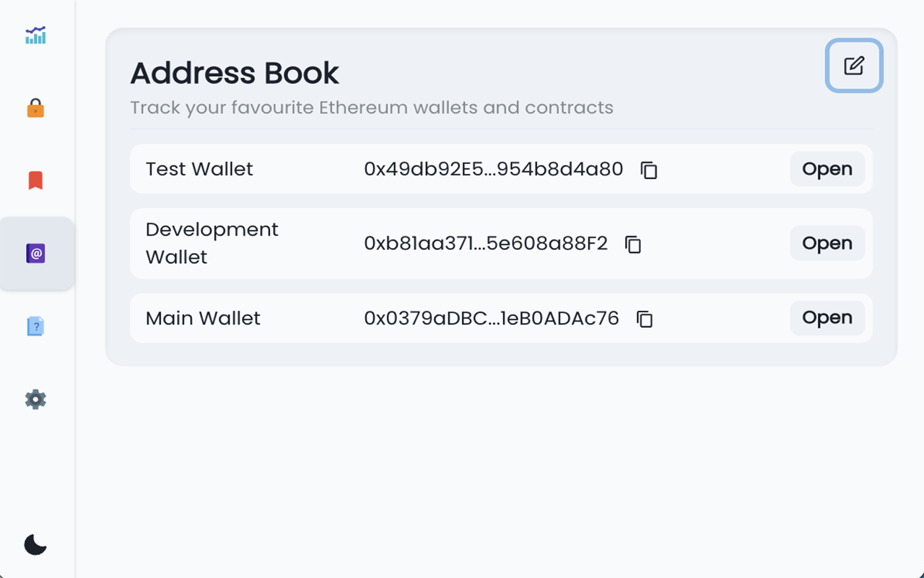Open the help document icon in sidebar
The image size is (924, 578).
[35, 326]
